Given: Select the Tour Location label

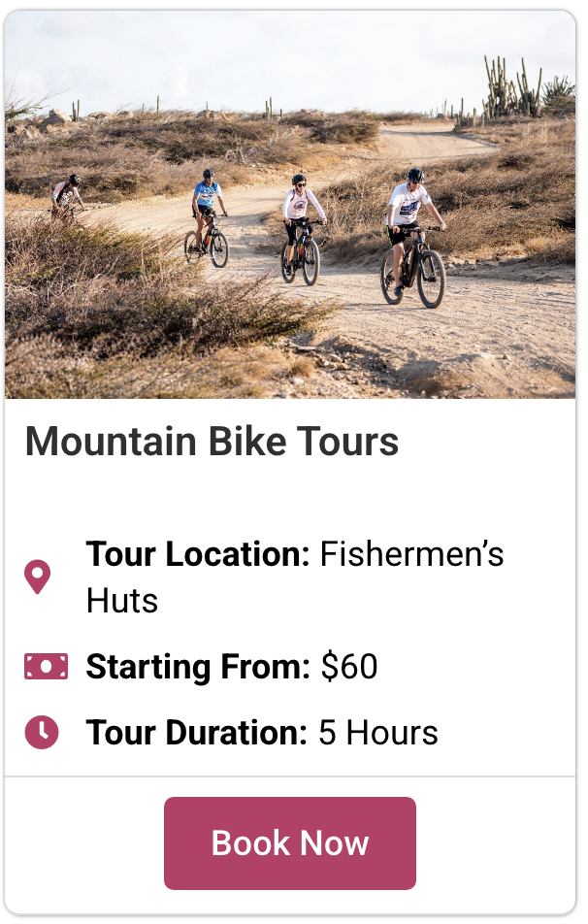Looking at the screenshot, I should tap(198, 554).
